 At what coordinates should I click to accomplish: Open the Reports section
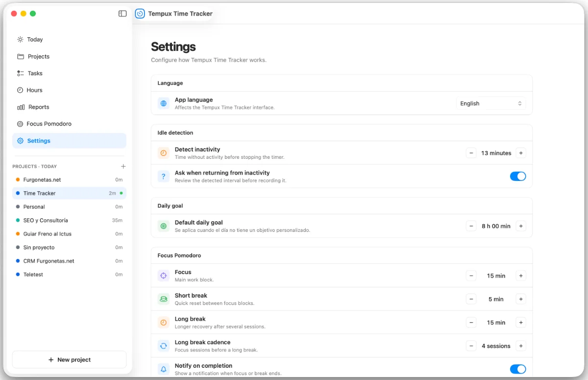coord(69,107)
